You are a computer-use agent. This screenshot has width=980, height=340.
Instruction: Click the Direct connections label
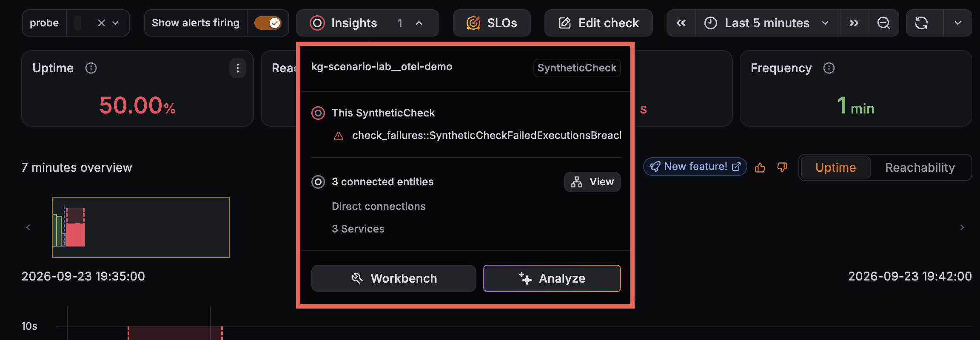(379, 207)
